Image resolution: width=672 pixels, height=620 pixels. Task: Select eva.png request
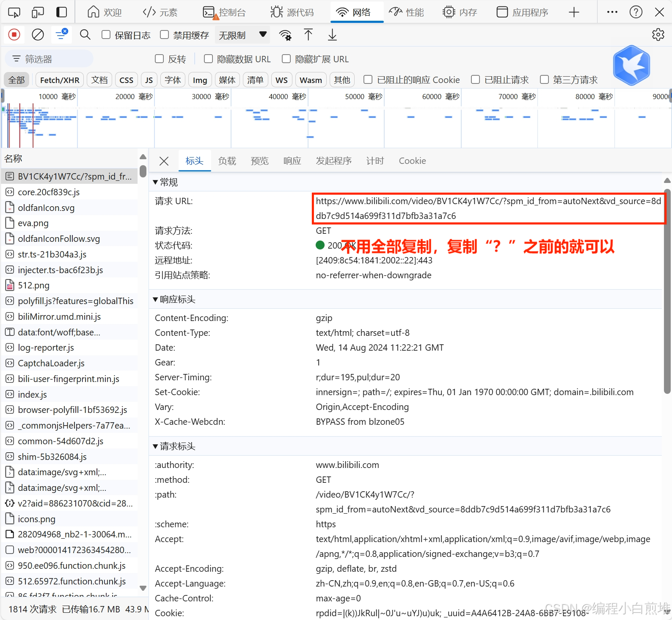70,223
